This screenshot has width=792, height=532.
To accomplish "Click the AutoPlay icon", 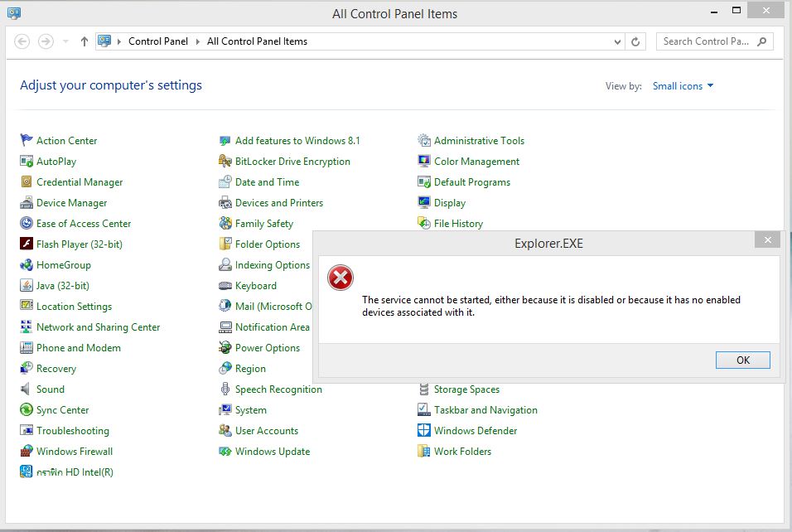I will [27, 161].
